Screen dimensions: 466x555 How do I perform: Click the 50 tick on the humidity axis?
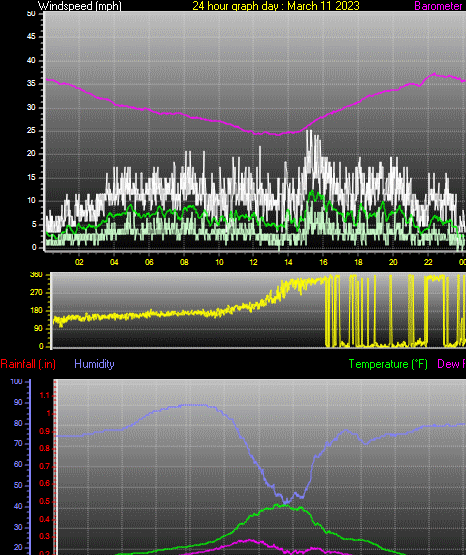point(18,485)
